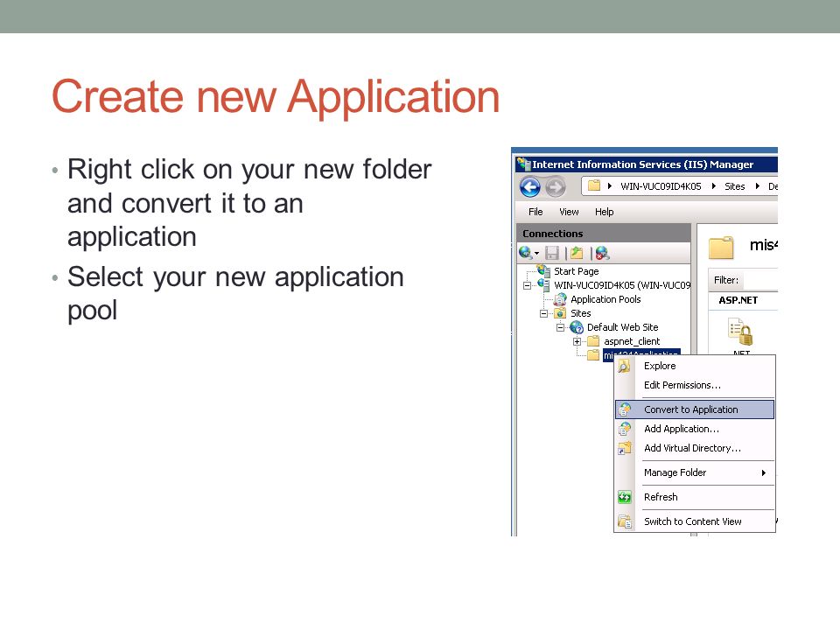
Task: Select Convert to Application menu entry
Action: point(695,409)
